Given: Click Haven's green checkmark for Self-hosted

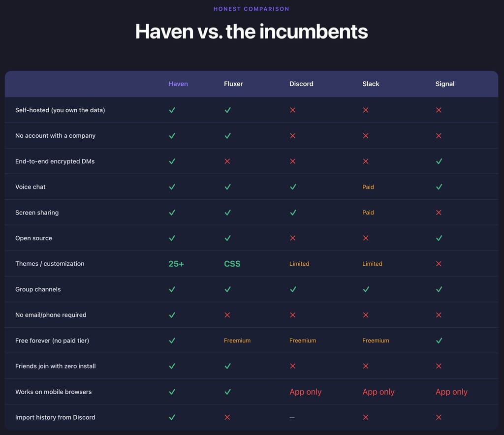Looking at the screenshot, I should click(x=172, y=110).
